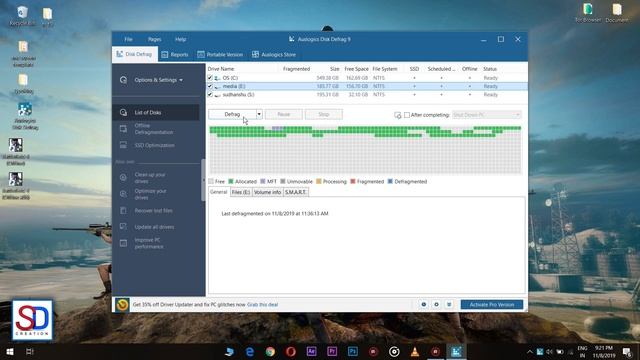Screen dimensions: 640x360
Task: Open the notification center icon
Action: pos(627,352)
